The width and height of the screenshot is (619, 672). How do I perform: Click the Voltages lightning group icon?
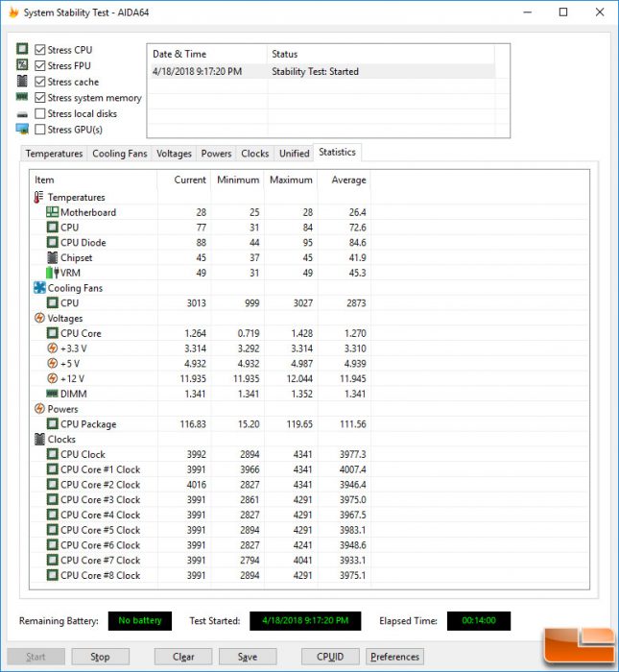(x=39, y=318)
